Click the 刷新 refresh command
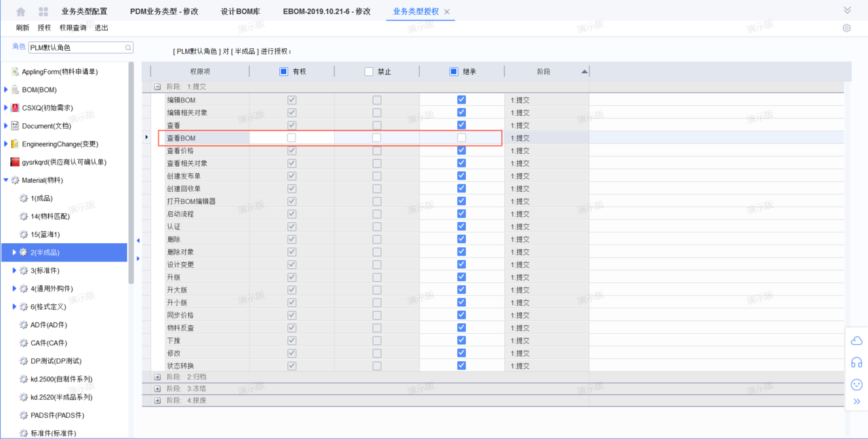The image size is (868, 439). [x=22, y=28]
